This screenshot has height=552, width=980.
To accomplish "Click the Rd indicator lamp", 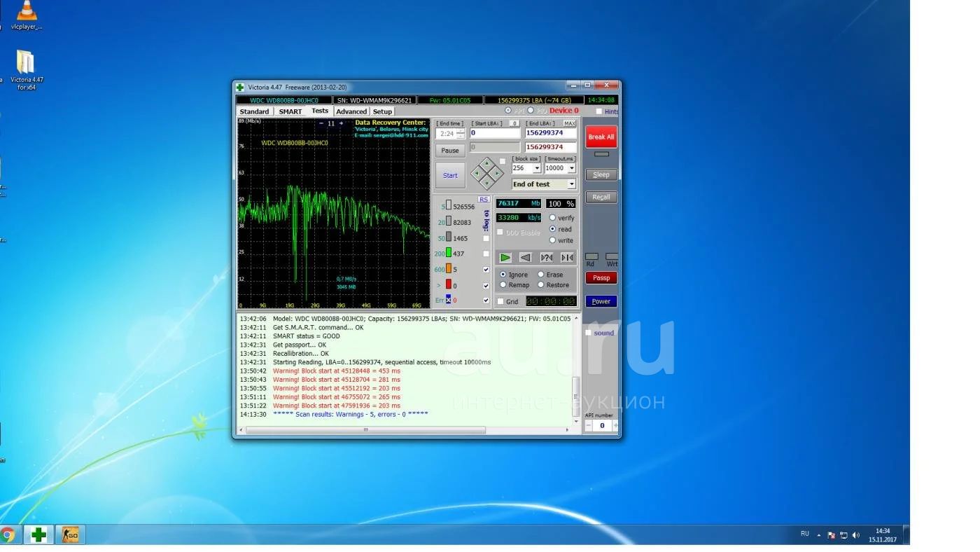I will [x=591, y=256].
